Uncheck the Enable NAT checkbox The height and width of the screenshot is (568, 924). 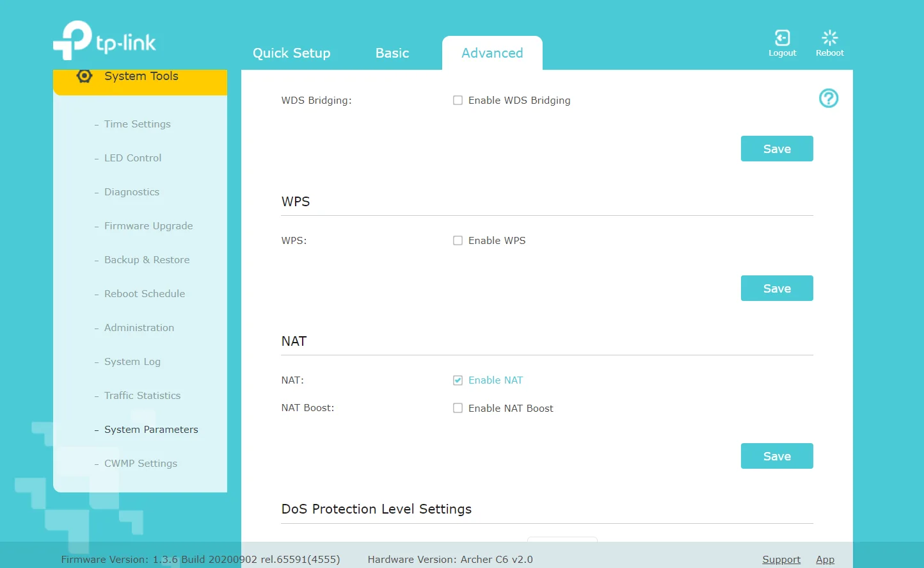pos(458,380)
